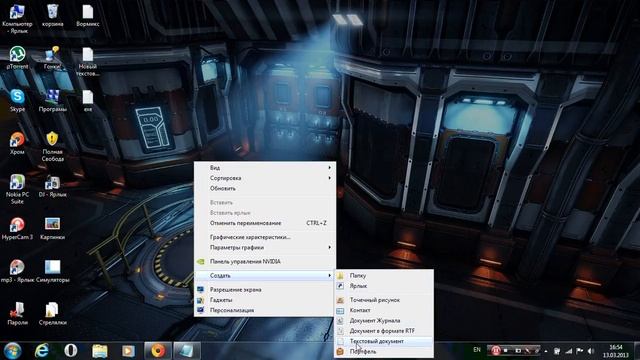Launch Opera browser from taskbar
Viewport: 640px width, 360px height.
click(71, 351)
